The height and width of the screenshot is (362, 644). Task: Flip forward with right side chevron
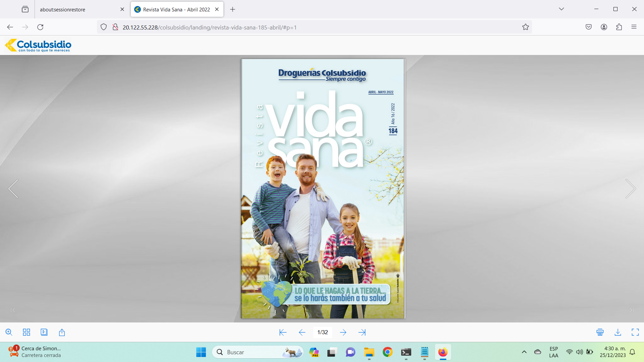click(x=630, y=189)
